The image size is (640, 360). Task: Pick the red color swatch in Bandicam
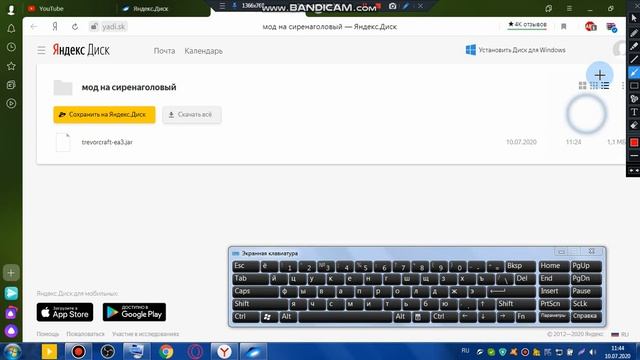tap(634, 142)
